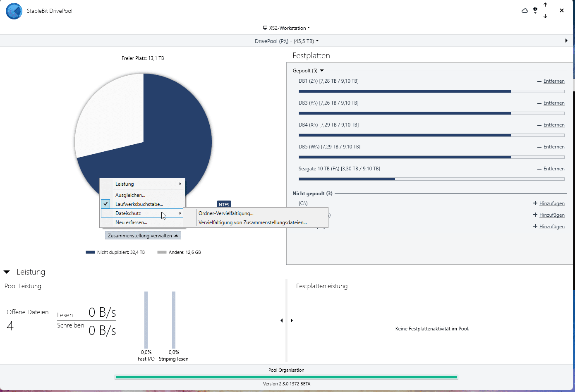
Task: Click the left arrow of Festplattenleistung pane
Action: point(282,320)
